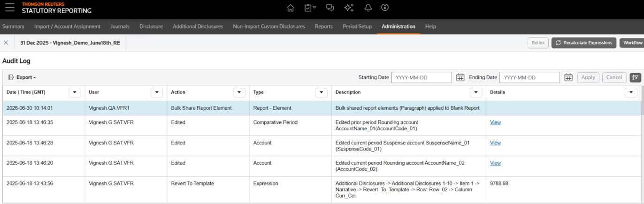Image resolution: width=644 pixels, height=204 pixels.
Task: Click the Cancel date filter button
Action: coord(614,77)
